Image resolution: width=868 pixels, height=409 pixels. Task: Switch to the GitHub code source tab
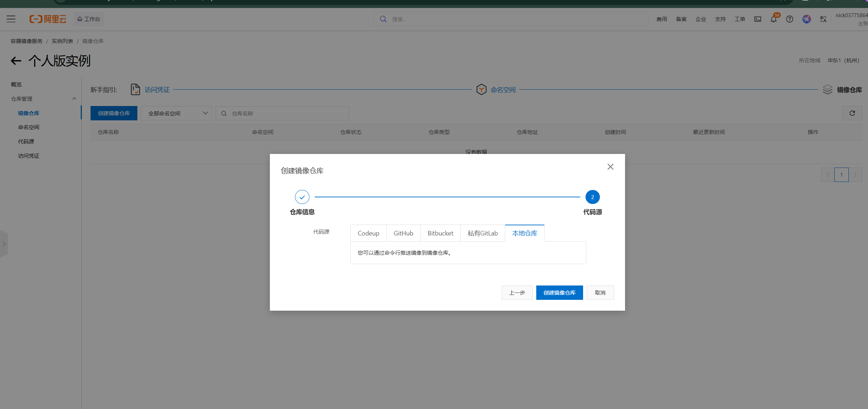403,233
